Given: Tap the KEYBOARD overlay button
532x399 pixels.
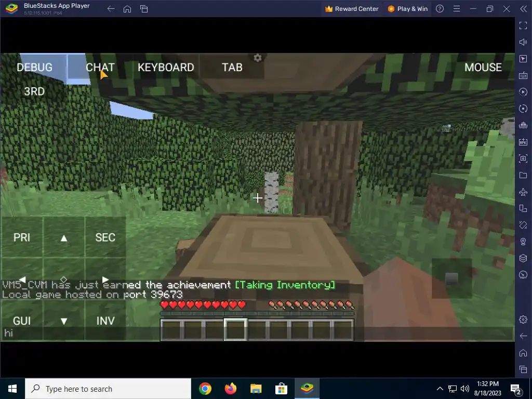Looking at the screenshot, I should click(166, 67).
